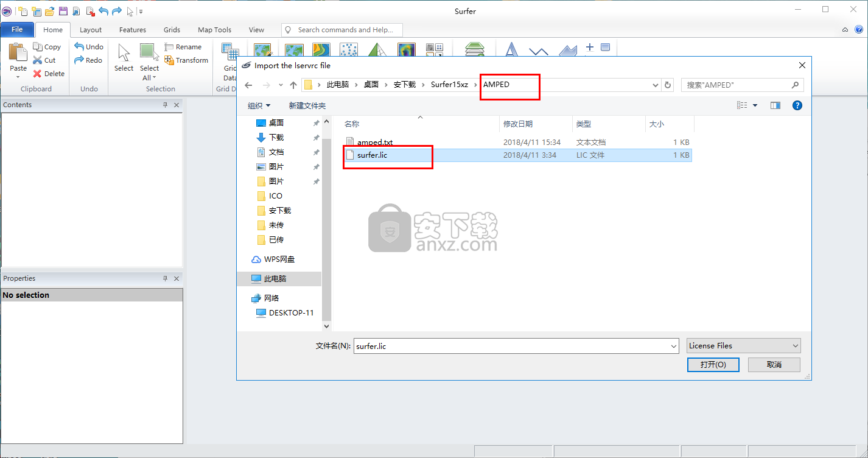Toggle auto-hide pin on Contents panel

[x=165, y=105]
